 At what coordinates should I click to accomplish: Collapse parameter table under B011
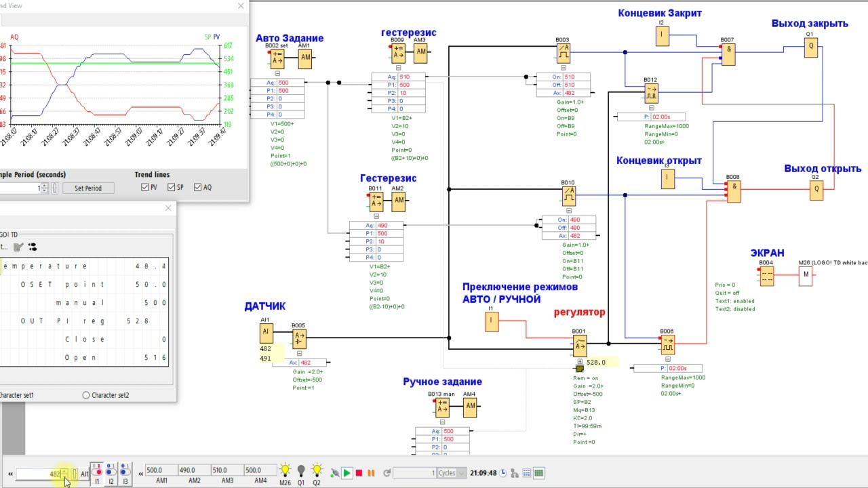pos(376,217)
